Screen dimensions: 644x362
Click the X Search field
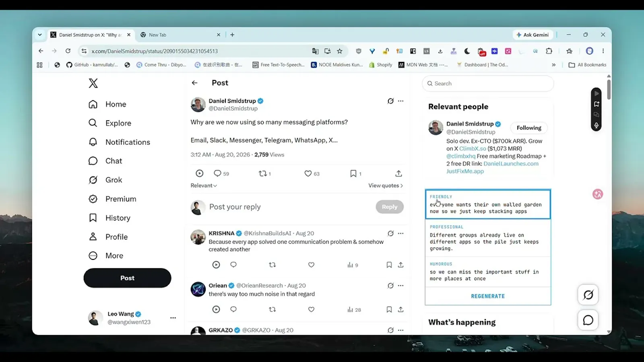488,84
